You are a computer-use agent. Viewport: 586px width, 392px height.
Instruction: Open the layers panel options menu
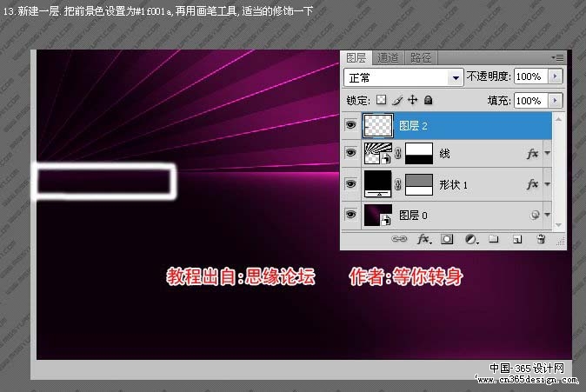(558, 57)
